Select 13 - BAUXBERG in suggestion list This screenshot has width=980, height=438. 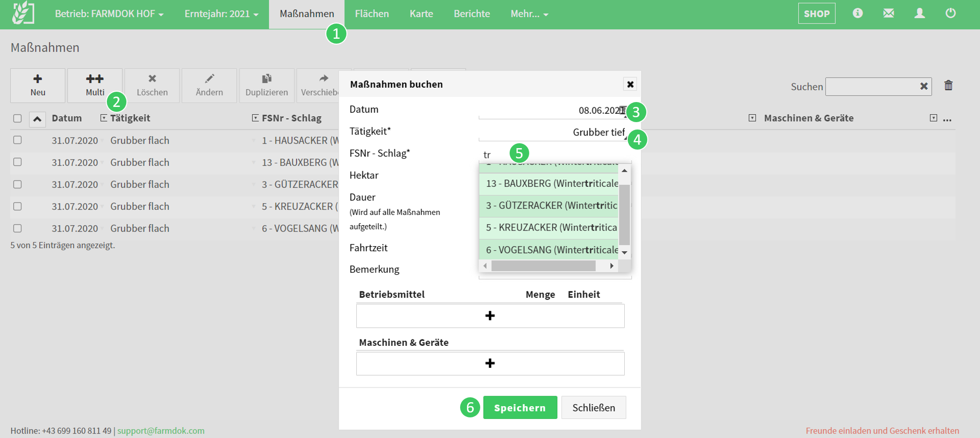549,183
